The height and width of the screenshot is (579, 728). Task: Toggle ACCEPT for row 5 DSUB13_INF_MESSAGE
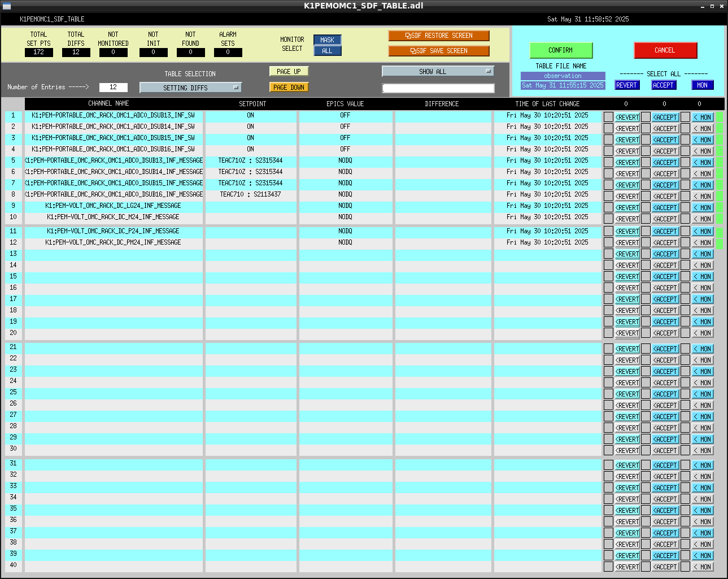click(666, 163)
